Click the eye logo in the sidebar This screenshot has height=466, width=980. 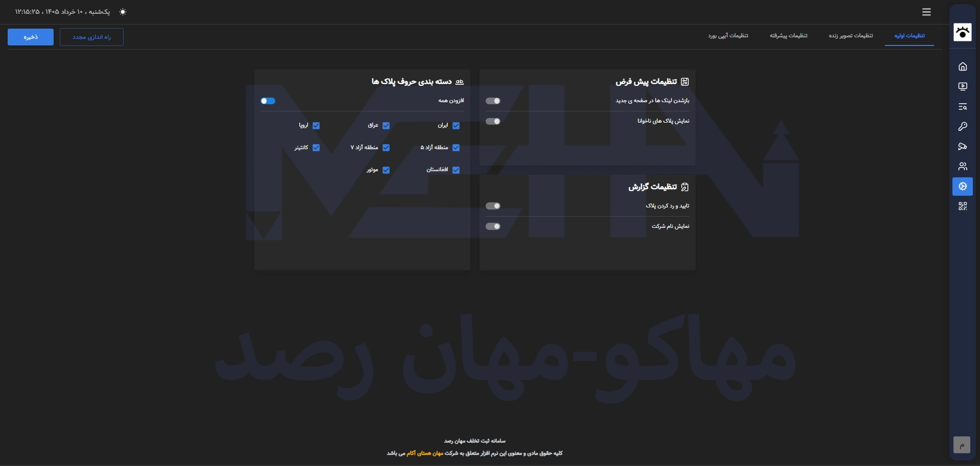pos(963,32)
